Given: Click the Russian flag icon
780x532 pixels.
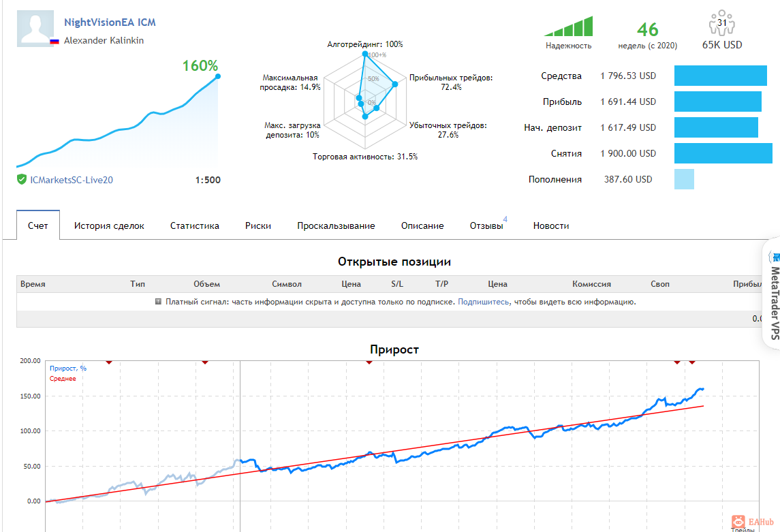Looking at the screenshot, I should pyautogui.click(x=54, y=42).
